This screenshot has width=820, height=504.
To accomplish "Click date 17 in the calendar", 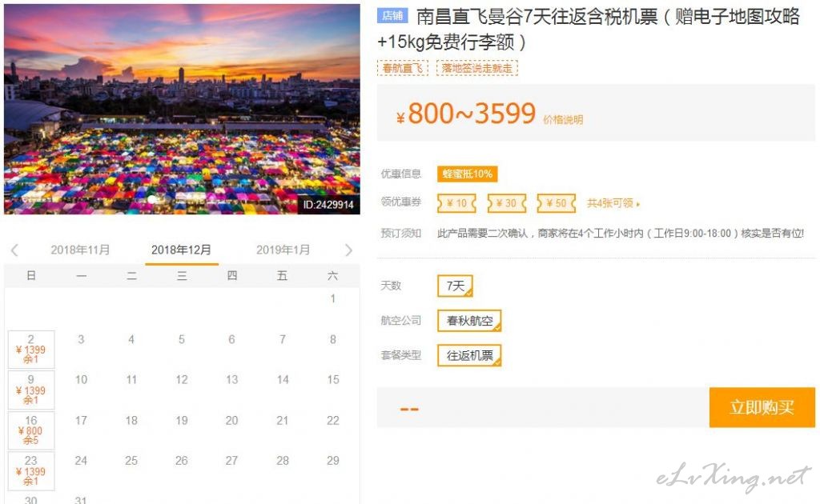I will pyautogui.click(x=81, y=421).
